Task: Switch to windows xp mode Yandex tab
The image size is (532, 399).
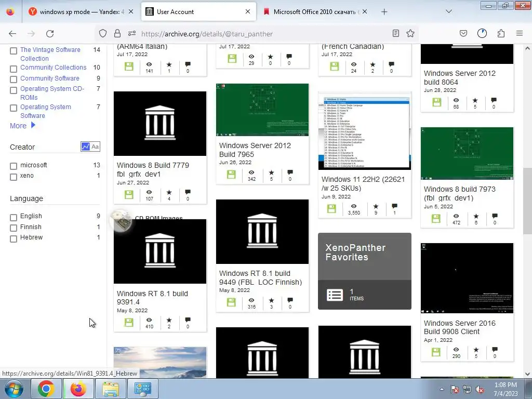Action: pyautogui.click(x=81, y=12)
